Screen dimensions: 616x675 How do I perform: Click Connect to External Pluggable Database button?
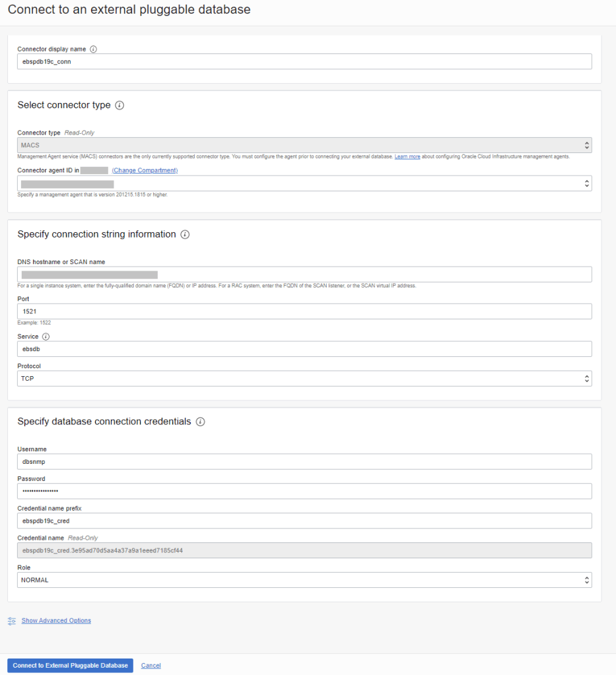[x=70, y=666]
